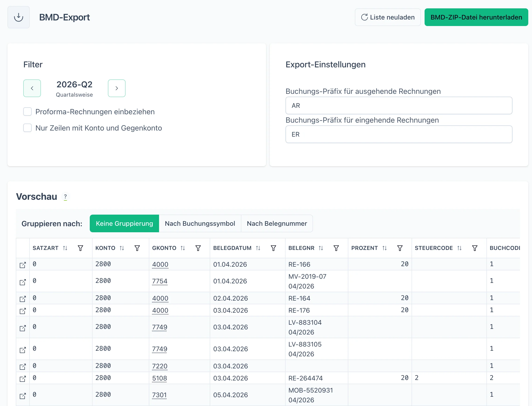Open the LV-883104 row external link icon
This screenshot has width=532, height=406.
(x=23, y=328)
